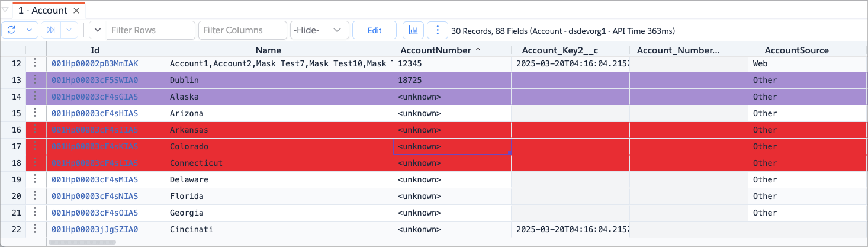Expand the refresh options dropdown arrow
Screen dimensions: 868x247
30,30
